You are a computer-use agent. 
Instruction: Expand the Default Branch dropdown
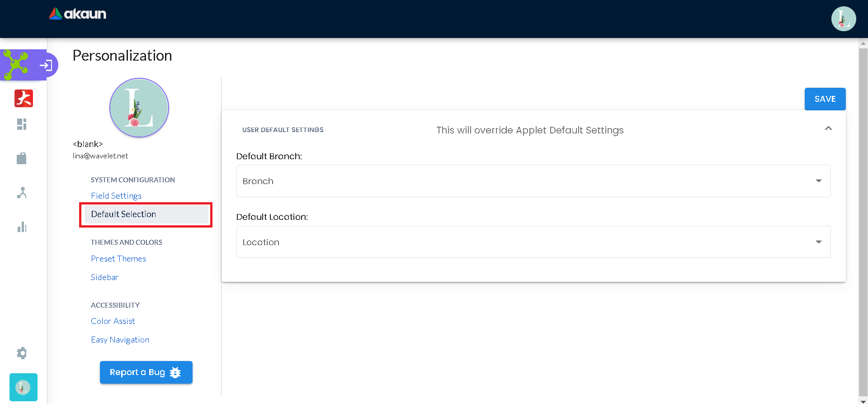click(x=533, y=181)
